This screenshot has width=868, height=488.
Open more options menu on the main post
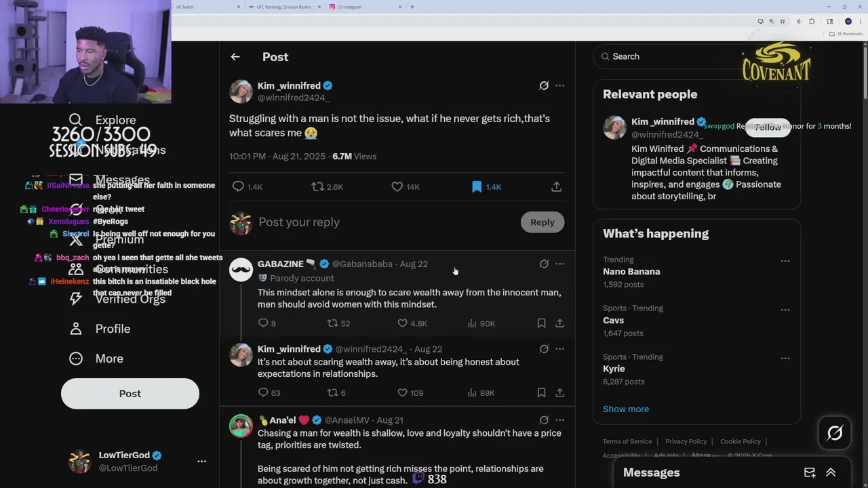(x=559, y=85)
